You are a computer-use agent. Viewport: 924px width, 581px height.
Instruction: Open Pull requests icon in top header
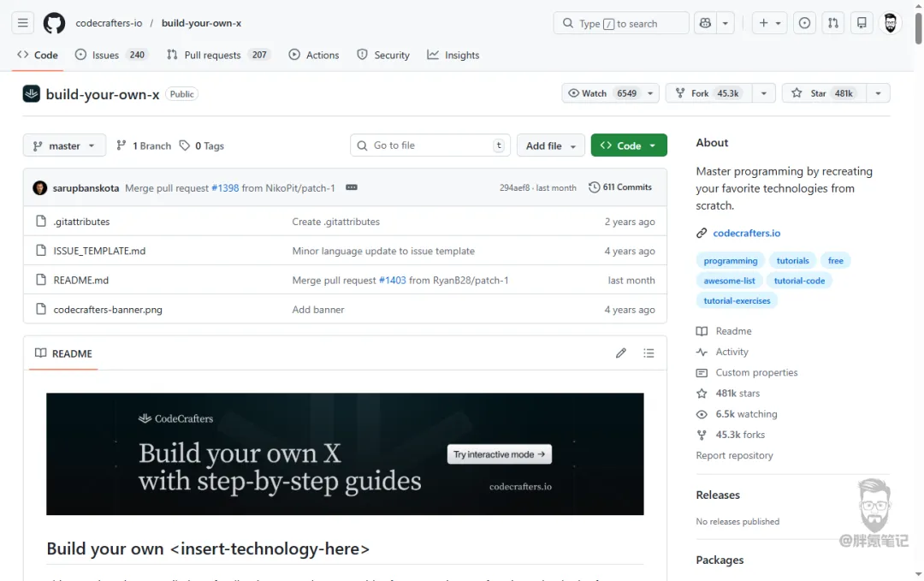point(833,23)
